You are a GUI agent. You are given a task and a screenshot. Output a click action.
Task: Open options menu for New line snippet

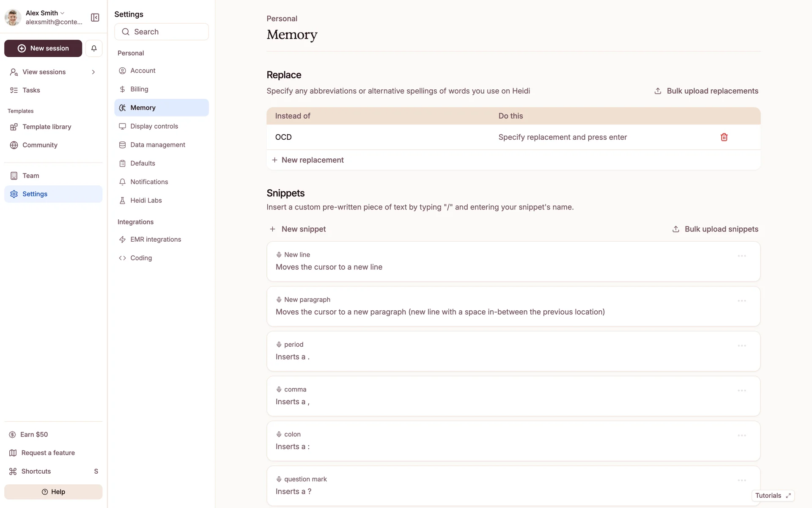(x=741, y=256)
